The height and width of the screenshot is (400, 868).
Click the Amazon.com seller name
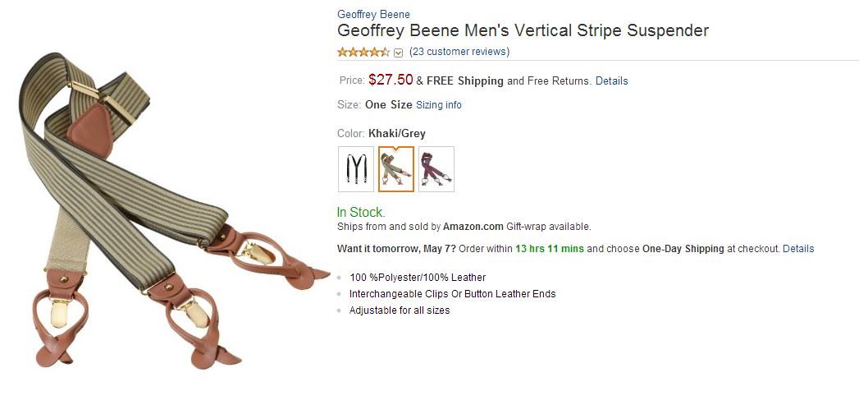coord(473,227)
